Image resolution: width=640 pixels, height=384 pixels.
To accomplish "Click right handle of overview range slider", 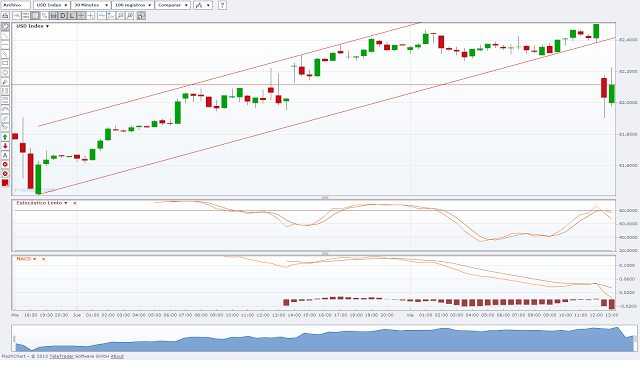I will (635, 338).
